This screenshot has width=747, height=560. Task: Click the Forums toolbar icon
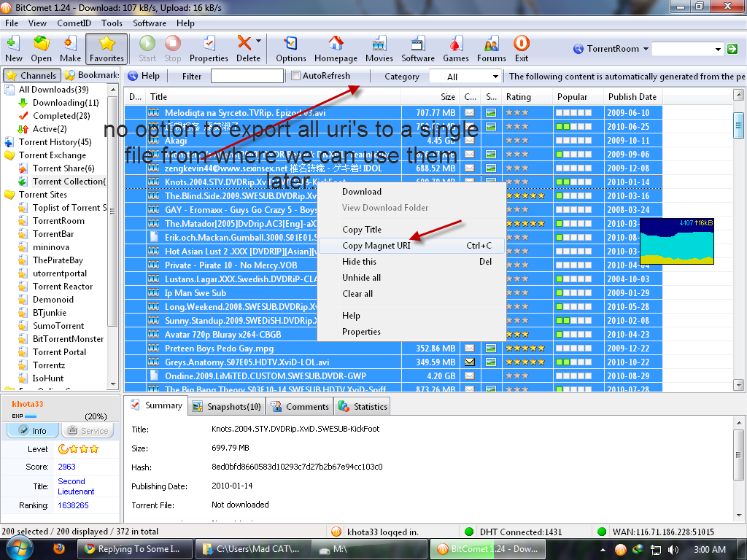[x=491, y=48]
